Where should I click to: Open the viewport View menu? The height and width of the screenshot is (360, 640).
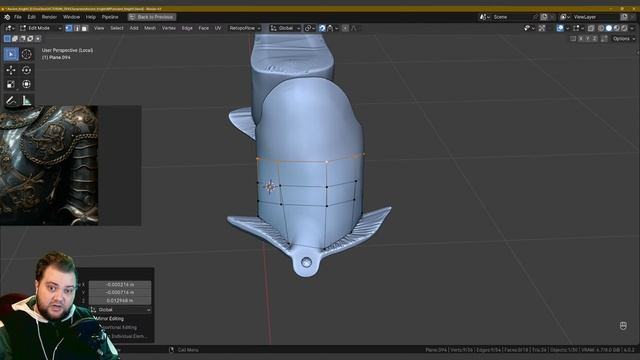pyautogui.click(x=99, y=28)
